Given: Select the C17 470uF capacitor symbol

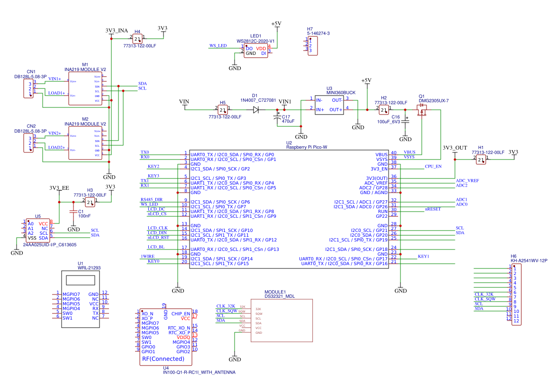Looking at the screenshot, I should tap(278, 118).
